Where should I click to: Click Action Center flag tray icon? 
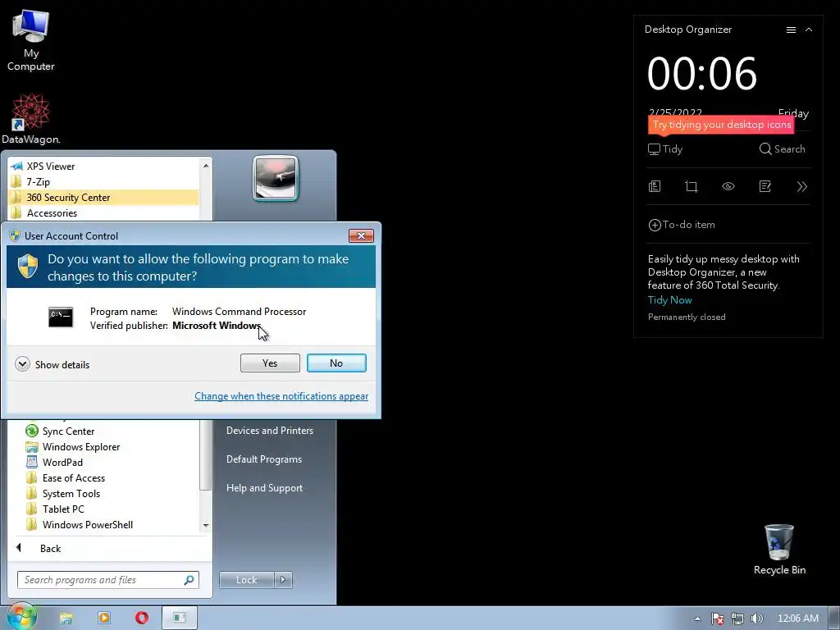pos(717,619)
